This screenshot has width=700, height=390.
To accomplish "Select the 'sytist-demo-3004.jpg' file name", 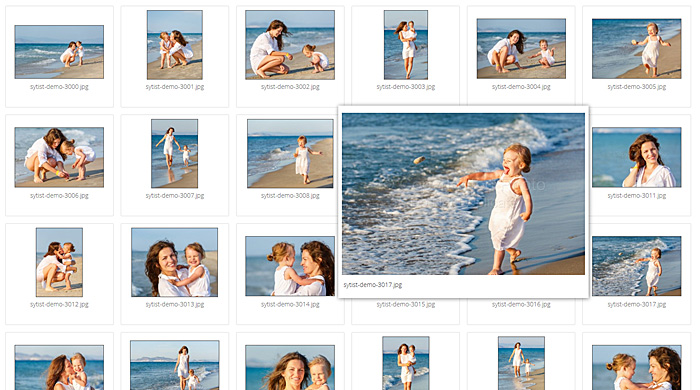I will [521, 87].
